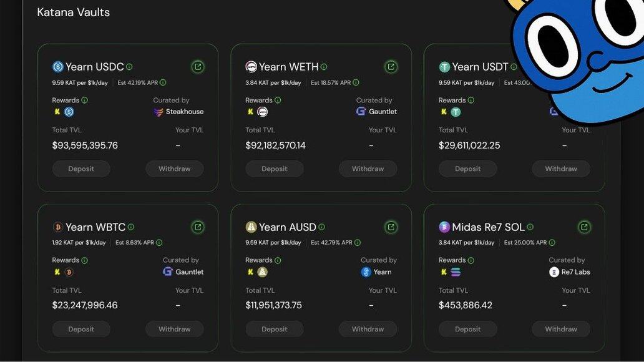Open external link on Yearn WBTC card
This screenshot has height=362, width=644.
pos(198,227)
